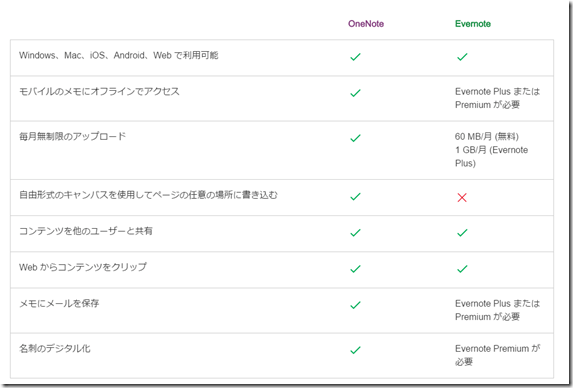Image resolution: width=573 pixels, height=388 pixels.
Task: Click OneNote checkmark in モバイルのメモにオフライン row
Action: point(356,93)
